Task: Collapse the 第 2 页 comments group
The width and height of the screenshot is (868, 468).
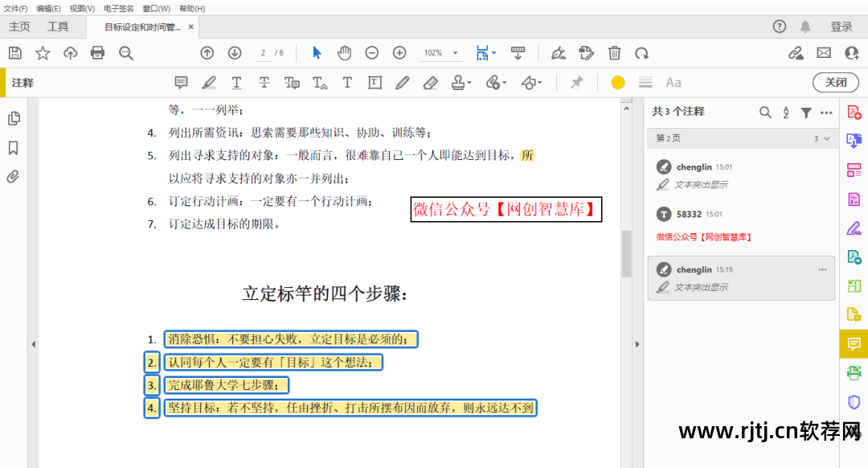Action: 827,138
